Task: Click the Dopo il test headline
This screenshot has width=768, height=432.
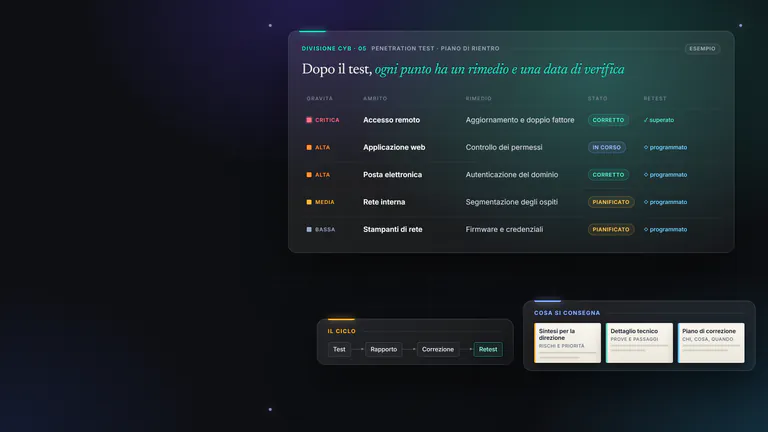Action: point(463,69)
